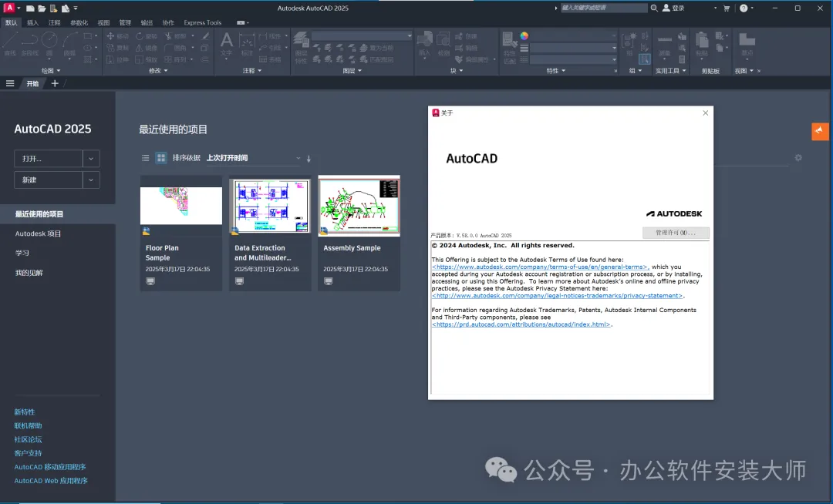Close the 关于 About dialog
This screenshot has height=504, width=833.
click(705, 113)
